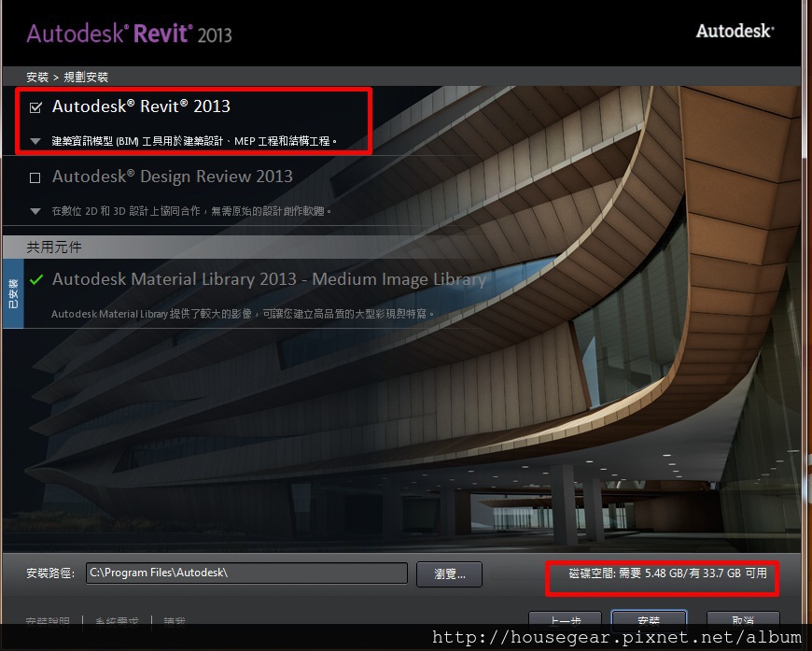Open the 瀏覽... browse button
Screen dimensions: 812x651
pyautogui.click(x=449, y=573)
